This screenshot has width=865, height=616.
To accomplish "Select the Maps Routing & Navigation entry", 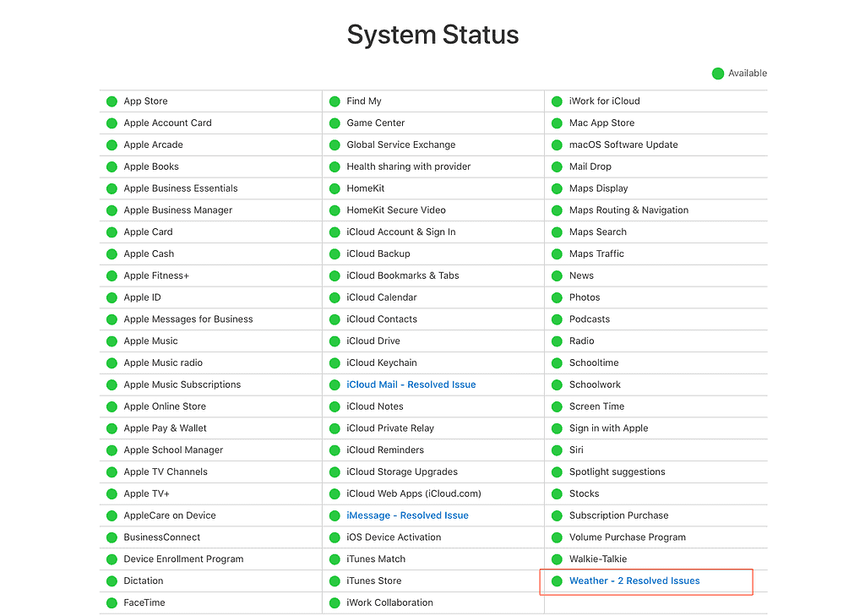I will pyautogui.click(x=628, y=210).
